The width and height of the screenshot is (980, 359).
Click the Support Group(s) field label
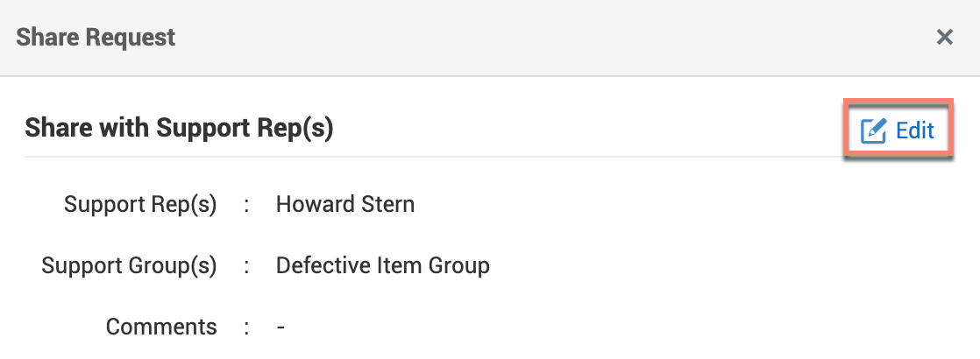point(129,265)
